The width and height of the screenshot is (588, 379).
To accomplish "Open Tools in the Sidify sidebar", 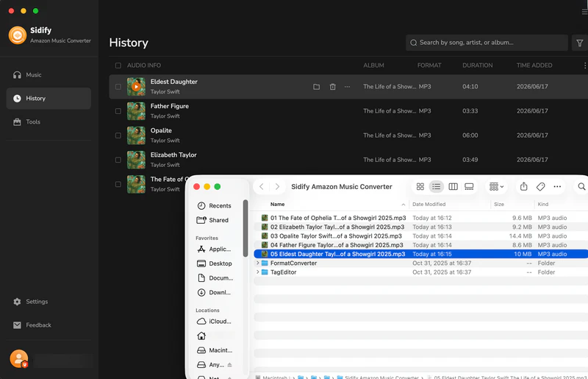I will point(49,121).
